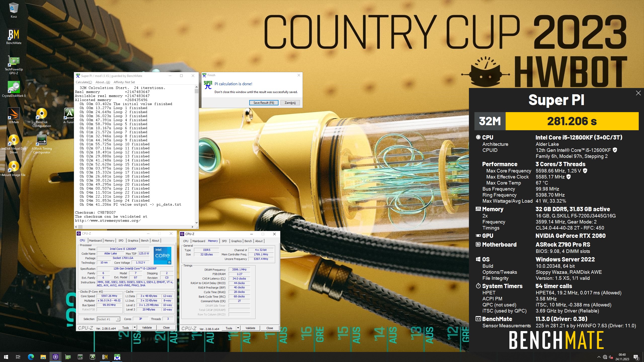
Task: Open the notification center icon
Action: [x=636, y=357]
